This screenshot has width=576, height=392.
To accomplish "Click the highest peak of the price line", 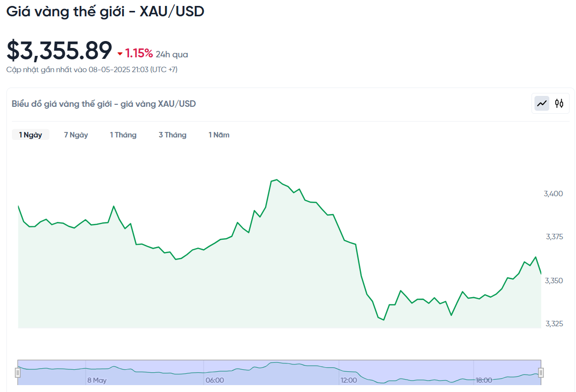I will click(x=276, y=180).
